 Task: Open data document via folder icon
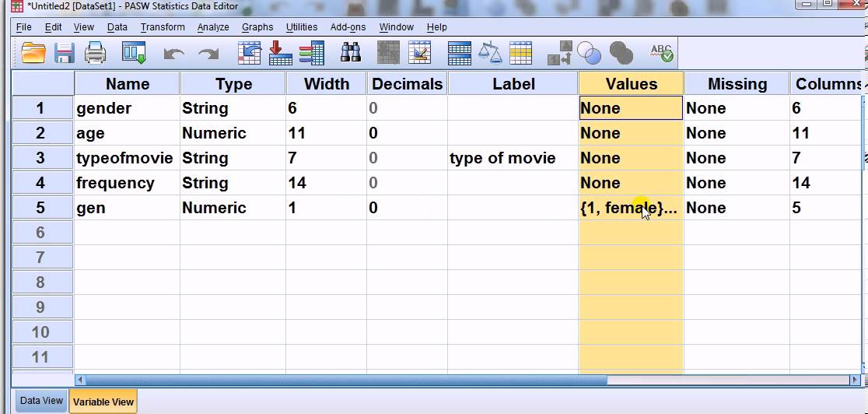33,53
